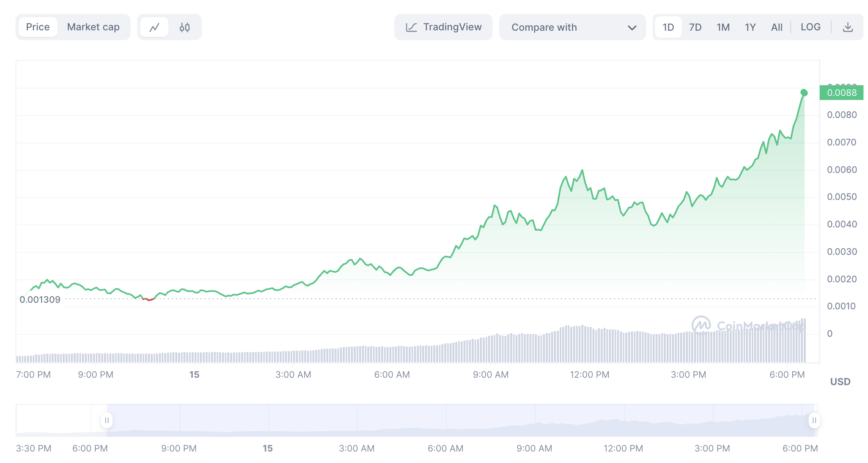The image size is (868, 463).
Task: Select the 7D time range tab
Action: [695, 27]
